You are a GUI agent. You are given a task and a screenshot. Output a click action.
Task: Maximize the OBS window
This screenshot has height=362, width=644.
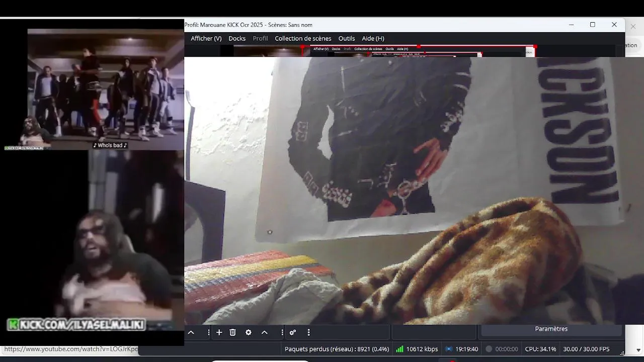pos(593,25)
